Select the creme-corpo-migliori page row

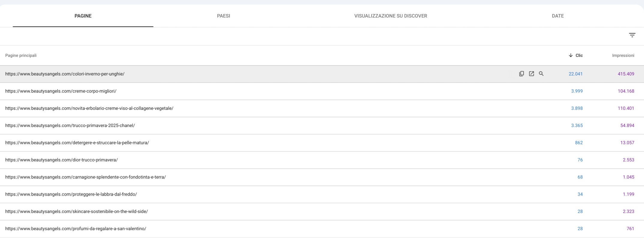[61, 91]
